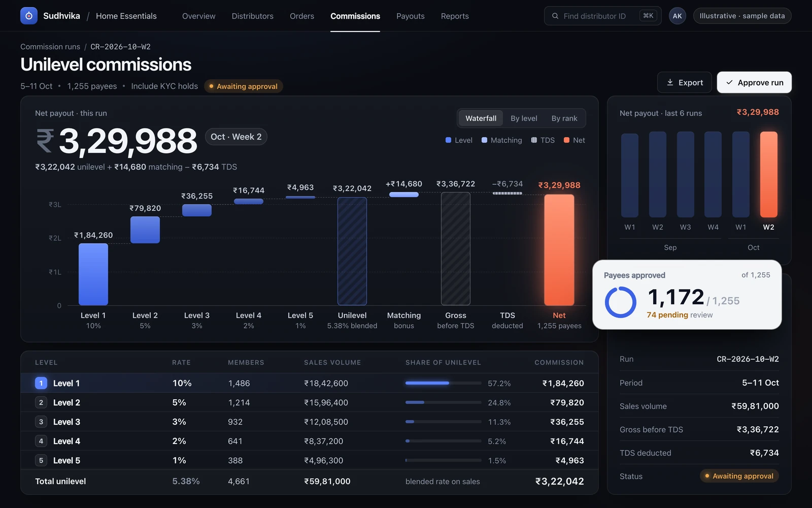812x508 pixels.
Task: Click the Run value CR-2026-10-W2 in sidebar
Action: pyautogui.click(x=748, y=359)
